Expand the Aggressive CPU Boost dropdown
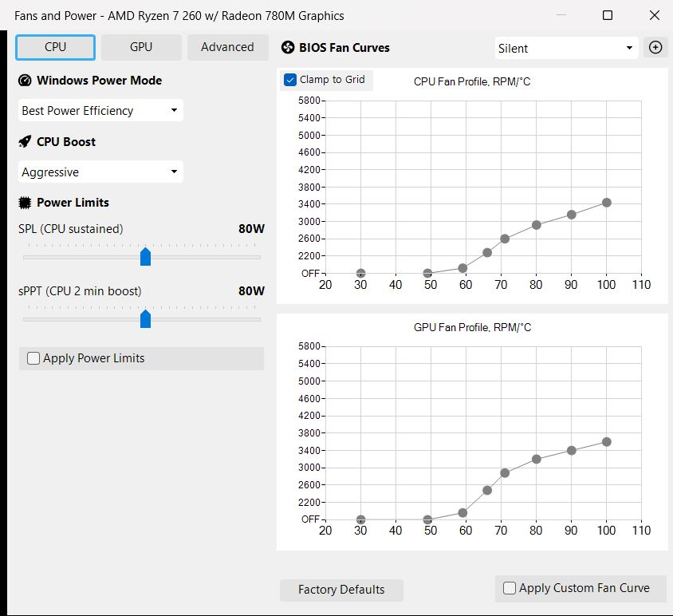Screen dimensions: 673x616 [100, 172]
